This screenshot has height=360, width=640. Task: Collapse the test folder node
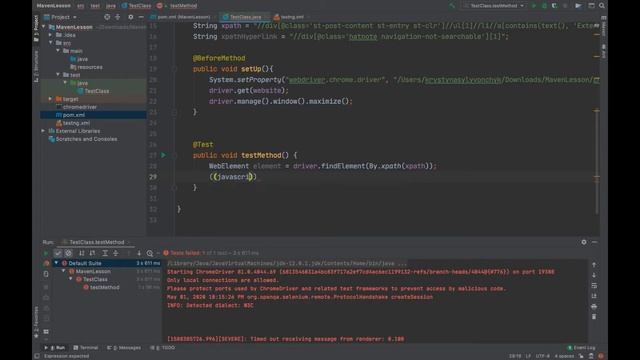pos(58,75)
